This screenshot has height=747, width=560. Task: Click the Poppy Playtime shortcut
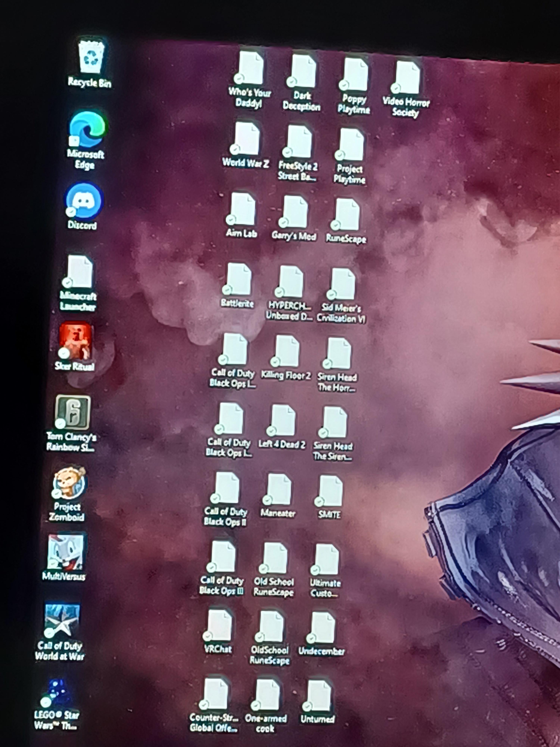click(x=354, y=86)
